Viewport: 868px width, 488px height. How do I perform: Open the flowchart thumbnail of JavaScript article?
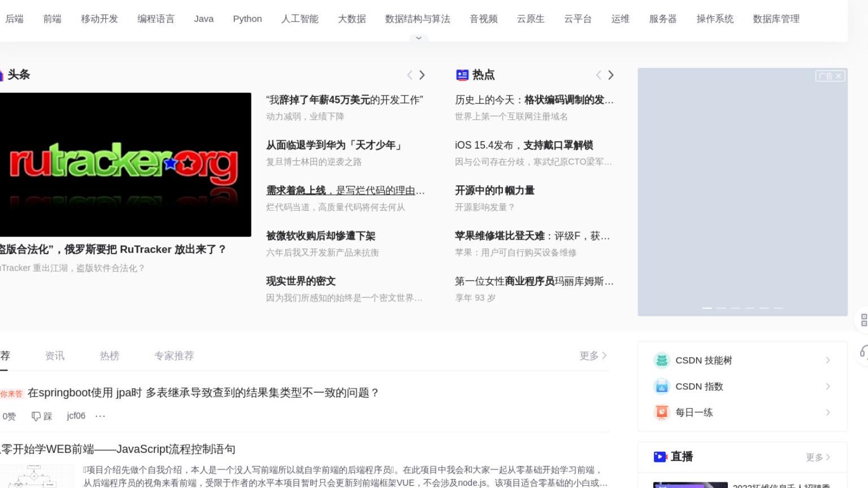[37, 476]
